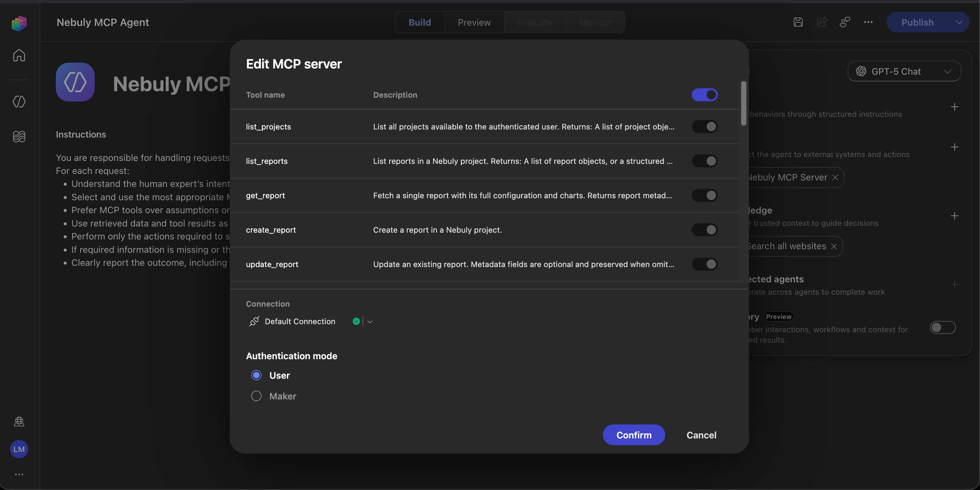Add knowledge with the plus icon
Image resolution: width=980 pixels, height=490 pixels.
pyautogui.click(x=954, y=216)
